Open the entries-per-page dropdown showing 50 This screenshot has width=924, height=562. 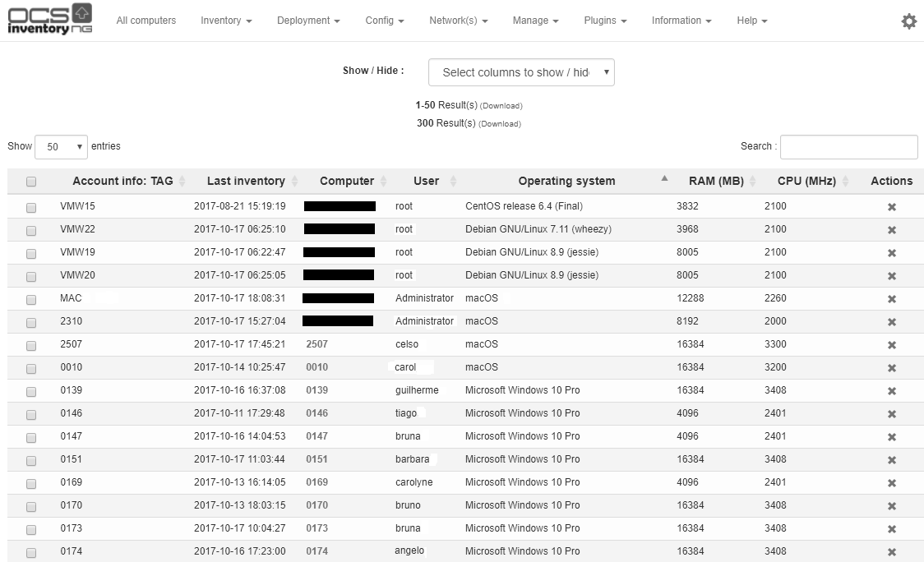click(61, 146)
